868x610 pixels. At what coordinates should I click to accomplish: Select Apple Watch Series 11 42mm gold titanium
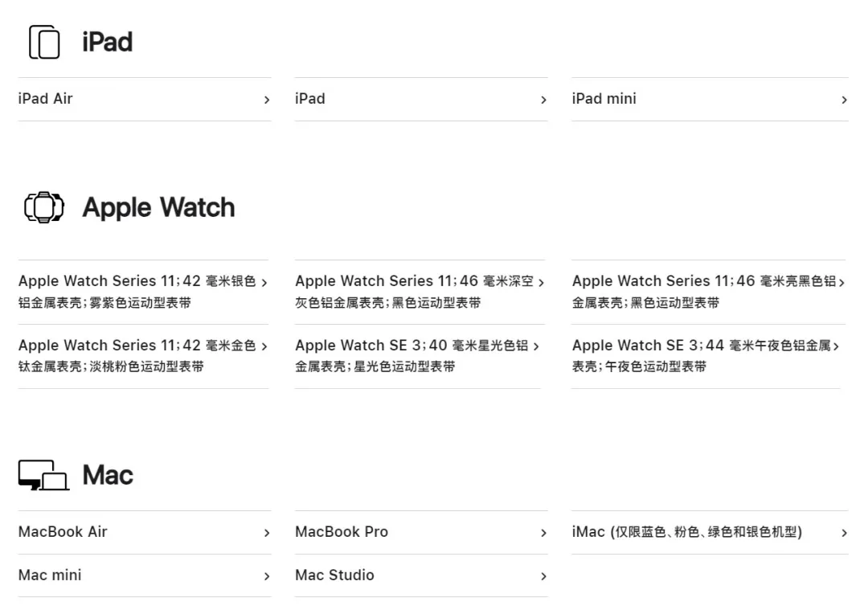tap(137, 355)
